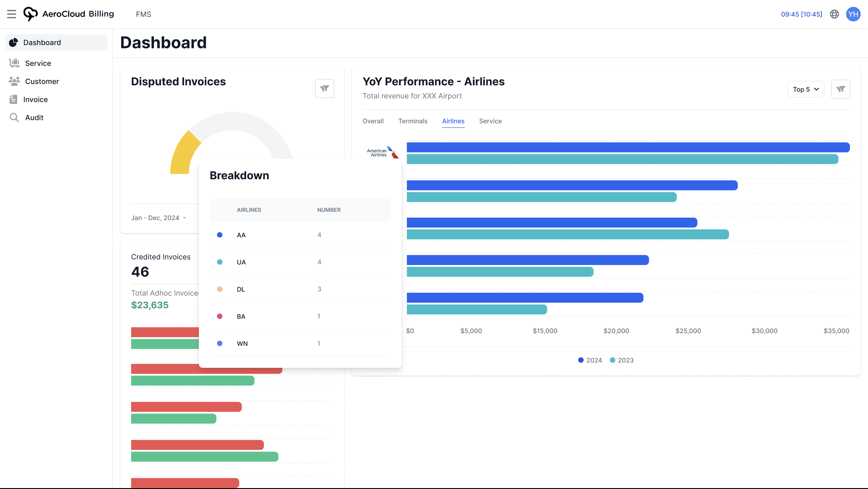Viewport: 868px width, 489px height.
Task: Switch to the Overall tab
Action: tap(373, 121)
